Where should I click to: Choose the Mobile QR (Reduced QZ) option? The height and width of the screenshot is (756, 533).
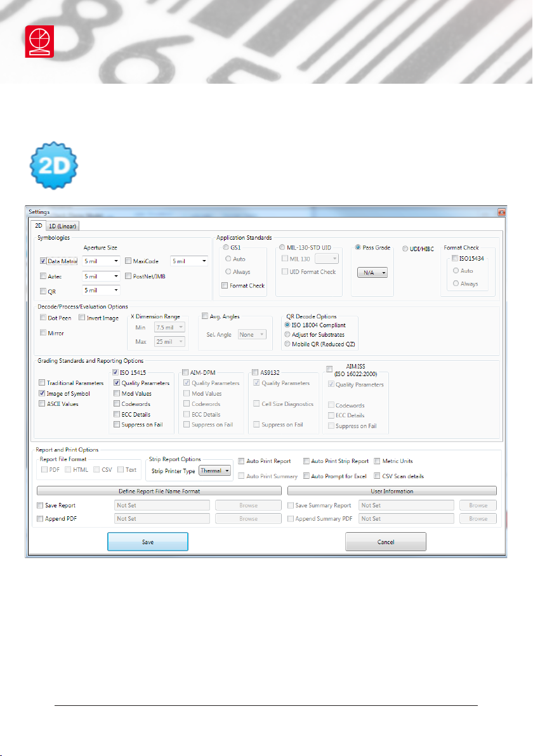tap(288, 344)
